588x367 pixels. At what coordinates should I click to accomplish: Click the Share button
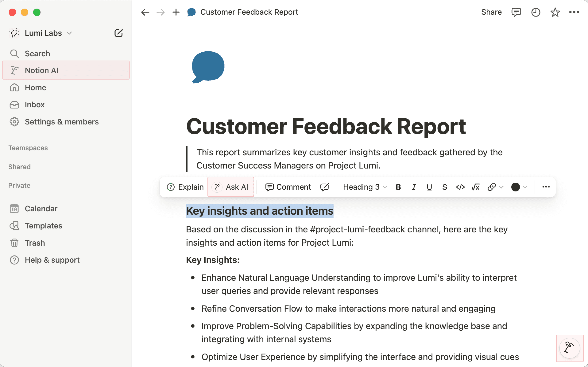pos(491,12)
